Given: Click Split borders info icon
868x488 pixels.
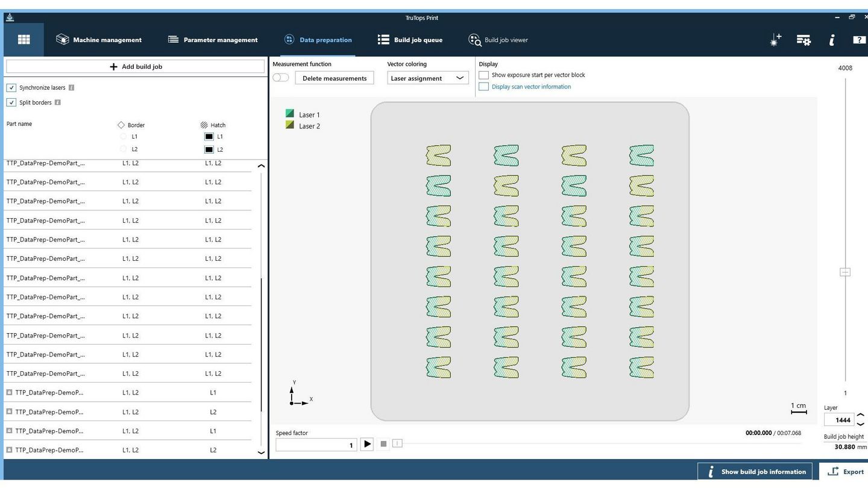Looking at the screenshot, I should (x=58, y=102).
